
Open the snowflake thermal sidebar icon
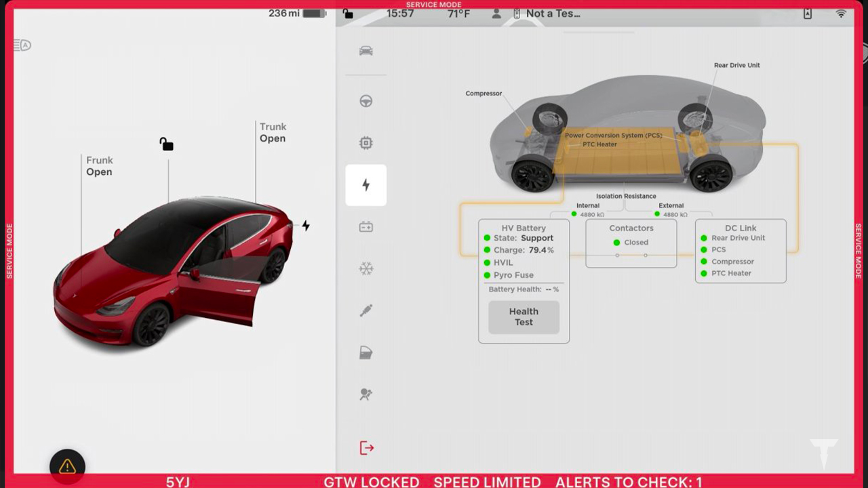click(x=366, y=269)
